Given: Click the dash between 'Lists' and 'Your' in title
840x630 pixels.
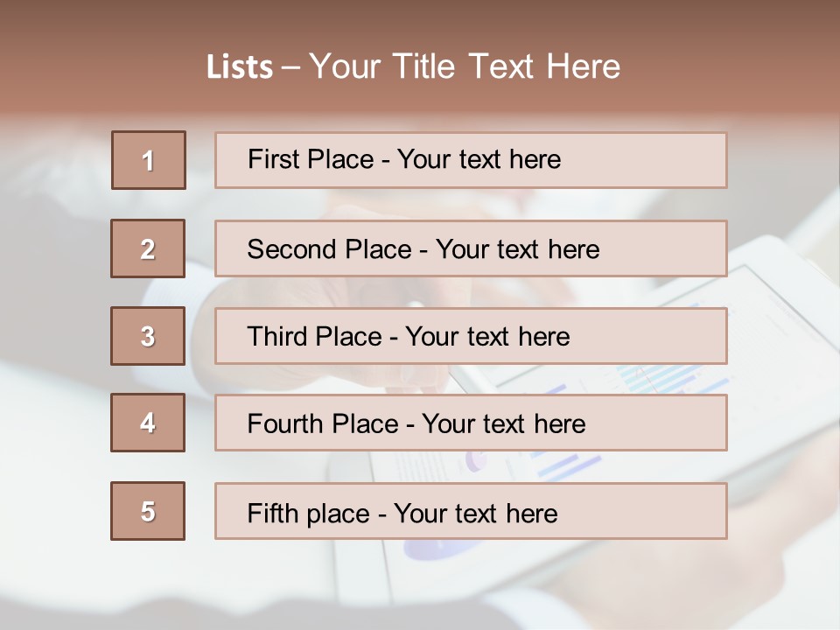Looking at the screenshot, I should point(290,68).
